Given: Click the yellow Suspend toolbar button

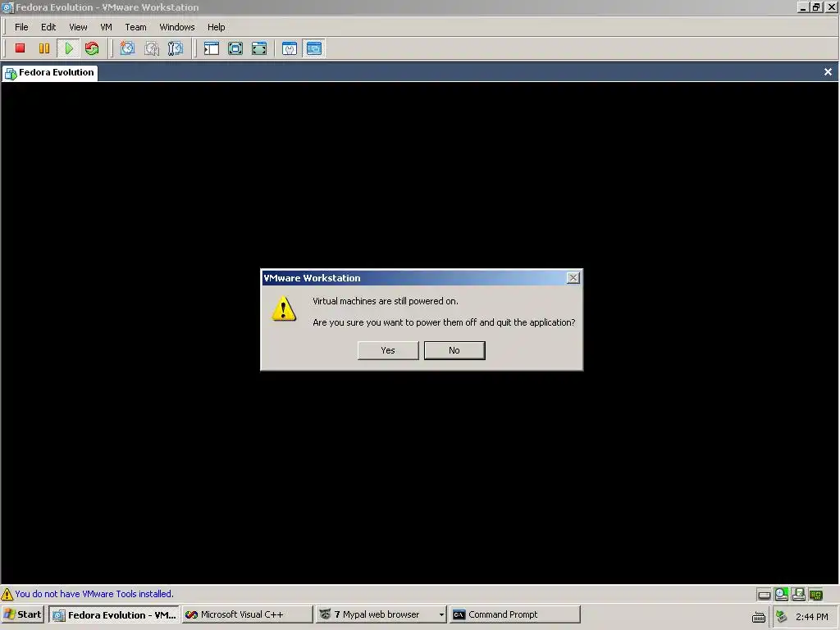Looking at the screenshot, I should (x=44, y=48).
